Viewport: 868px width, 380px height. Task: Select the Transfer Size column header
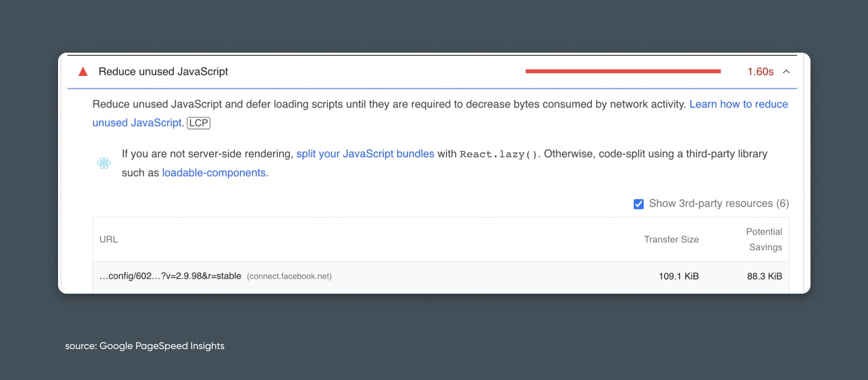tap(671, 239)
